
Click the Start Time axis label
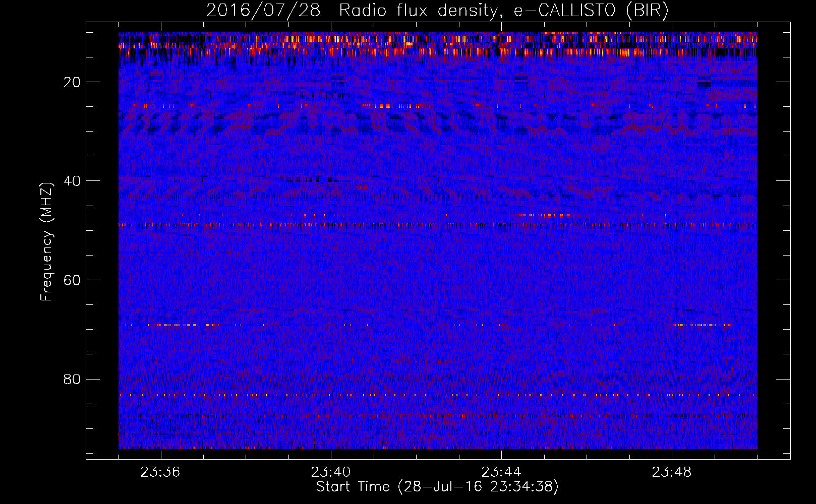[x=437, y=487]
